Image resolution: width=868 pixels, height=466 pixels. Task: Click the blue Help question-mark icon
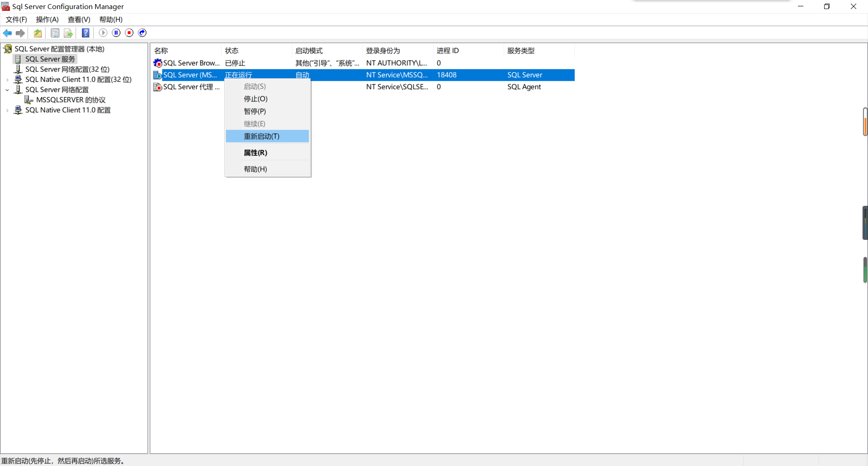(85, 33)
